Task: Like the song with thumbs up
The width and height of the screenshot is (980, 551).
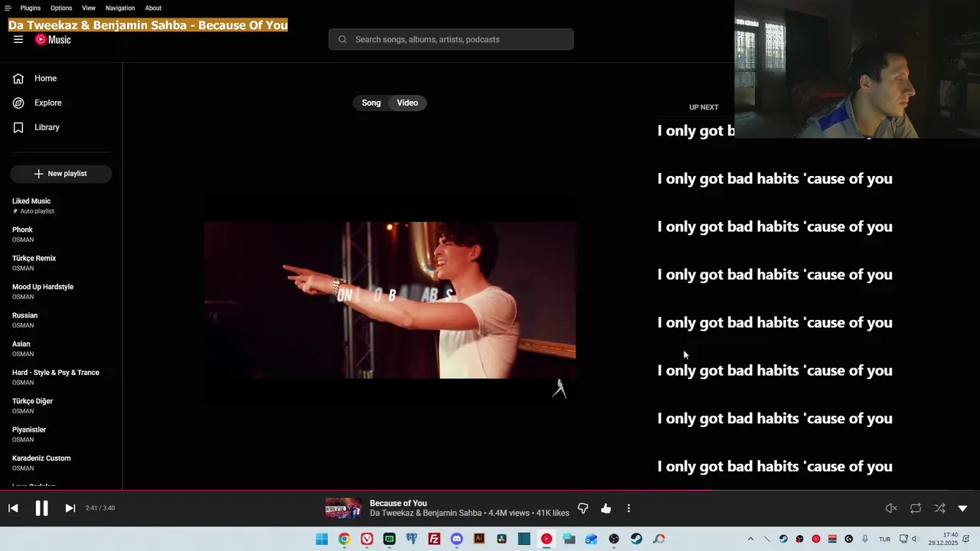Action: click(x=606, y=508)
